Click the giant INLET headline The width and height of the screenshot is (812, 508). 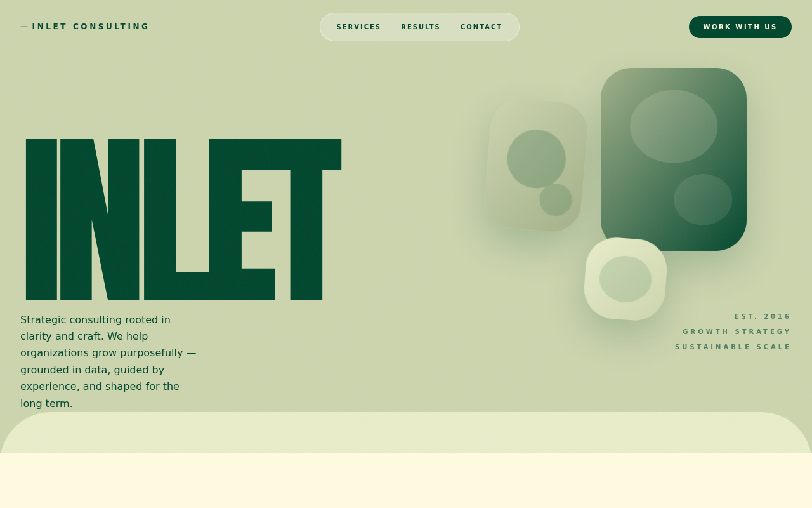point(183,219)
